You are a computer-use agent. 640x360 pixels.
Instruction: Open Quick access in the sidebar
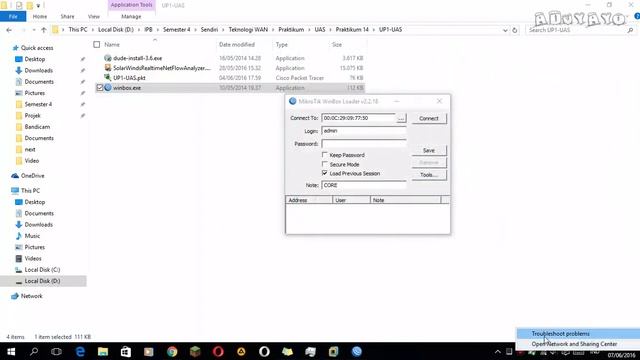click(37, 48)
